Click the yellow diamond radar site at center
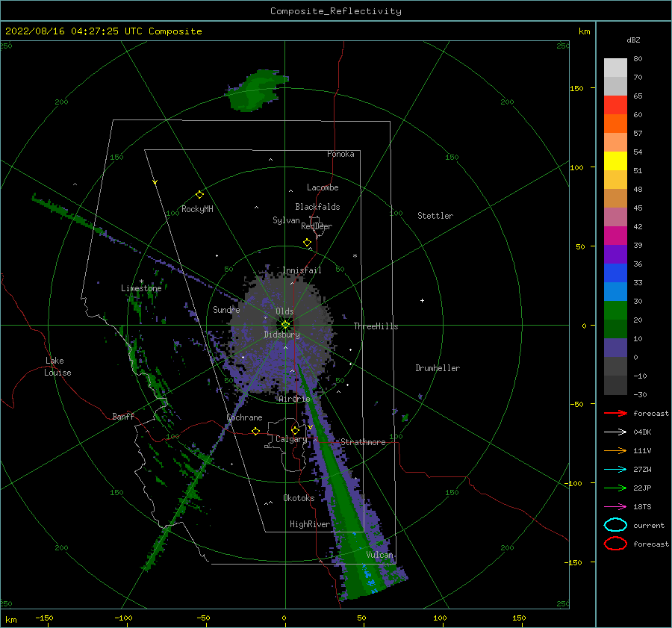The image size is (672, 628). [285, 325]
